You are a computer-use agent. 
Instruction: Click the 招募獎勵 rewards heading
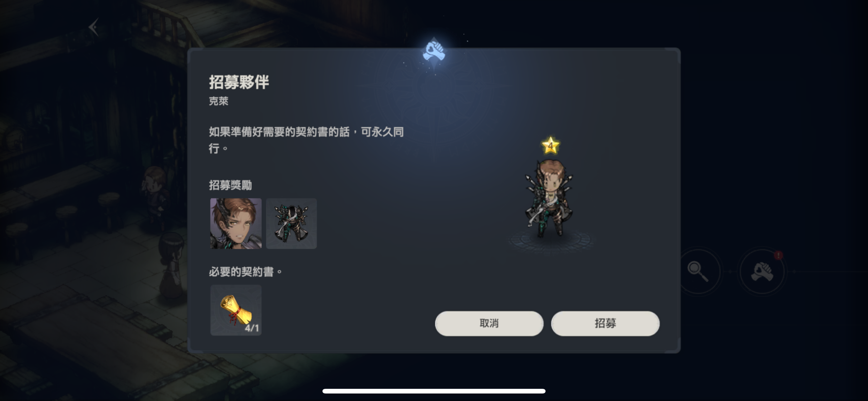click(230, 185)
